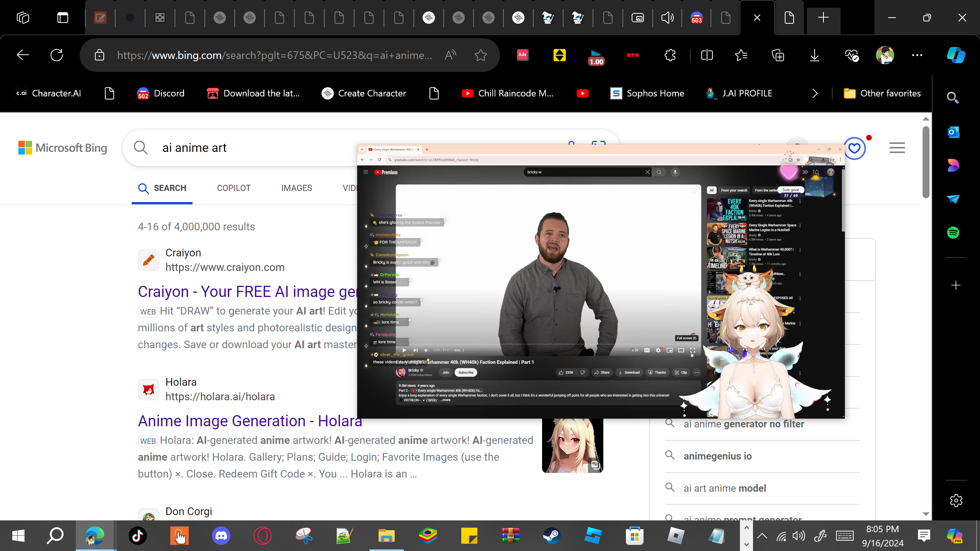Click the Holara anime girl thumbnail
The width and height of the screenshot is (980, 551).
[572, 445]
